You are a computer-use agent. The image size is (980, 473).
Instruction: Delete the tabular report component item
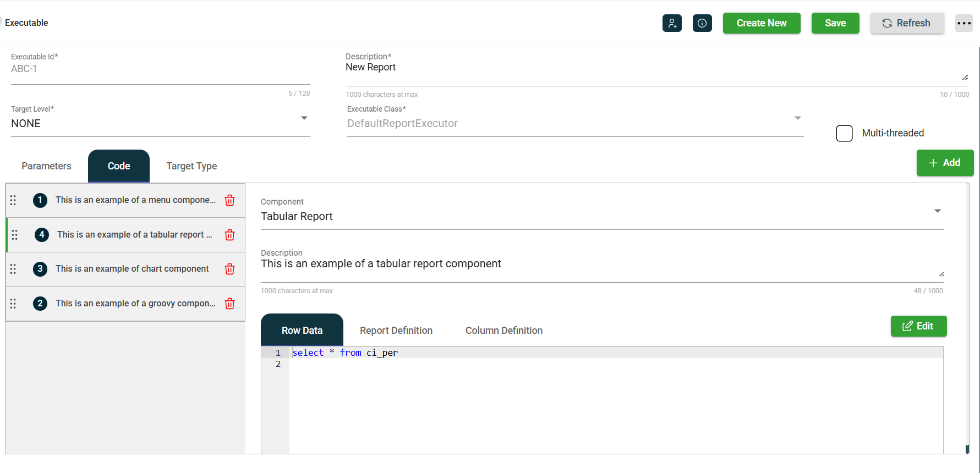230,235
